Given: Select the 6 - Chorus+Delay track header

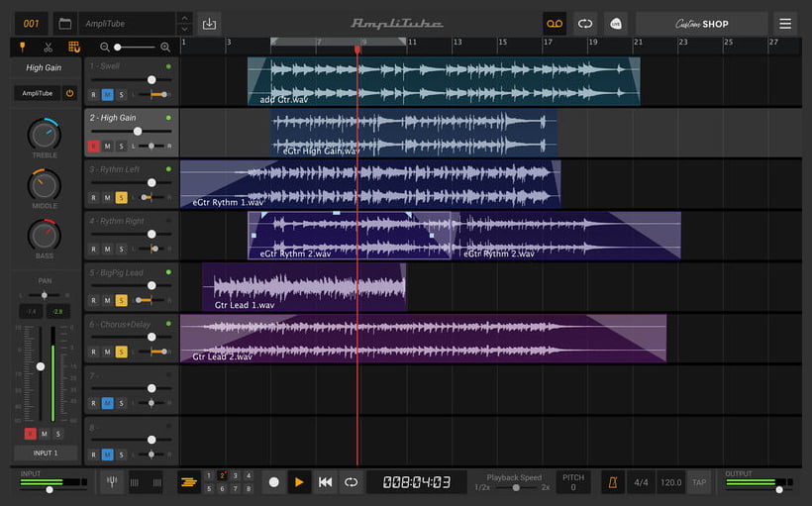Looking at the screenshot, I should coord(131,339).
